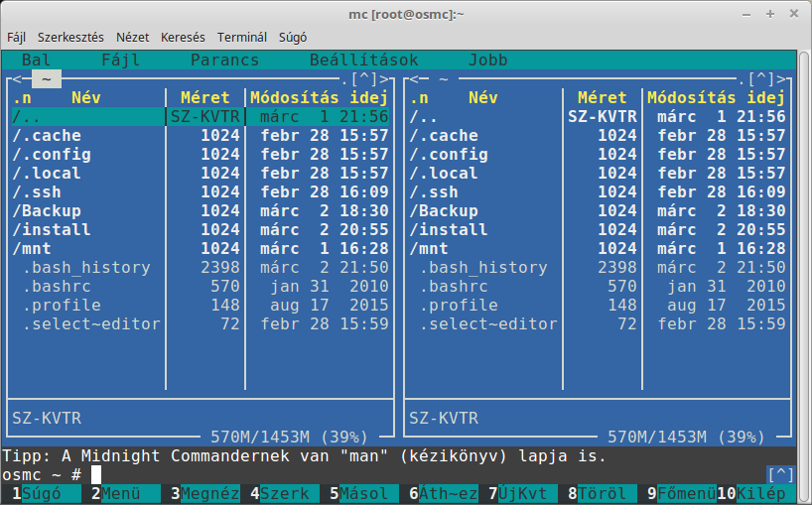Screen dimensions: 812x505
Task: Open the Terminál menu
Action: (242, 38)
